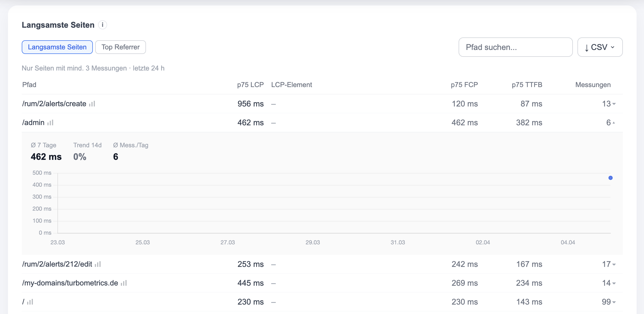Click chart icon next to /my-domains/turbometrics.de
This screenshot has width=644, height=314.
point(124,283)
